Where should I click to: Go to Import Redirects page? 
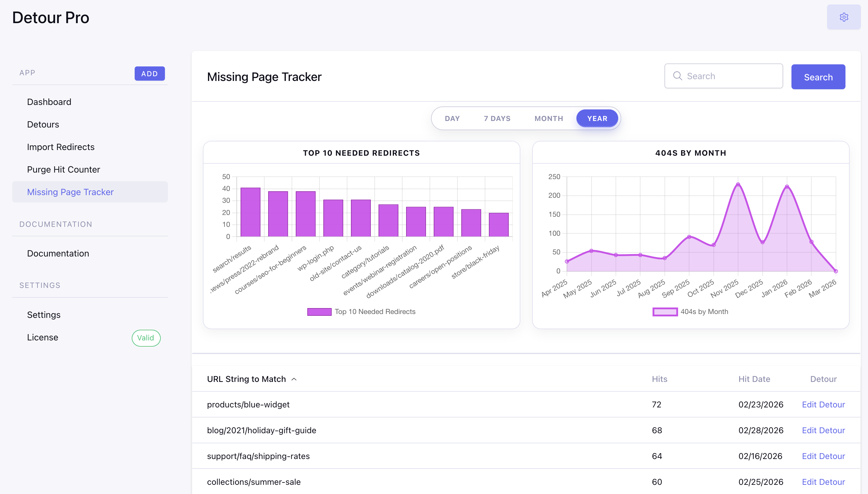[61, 147]
